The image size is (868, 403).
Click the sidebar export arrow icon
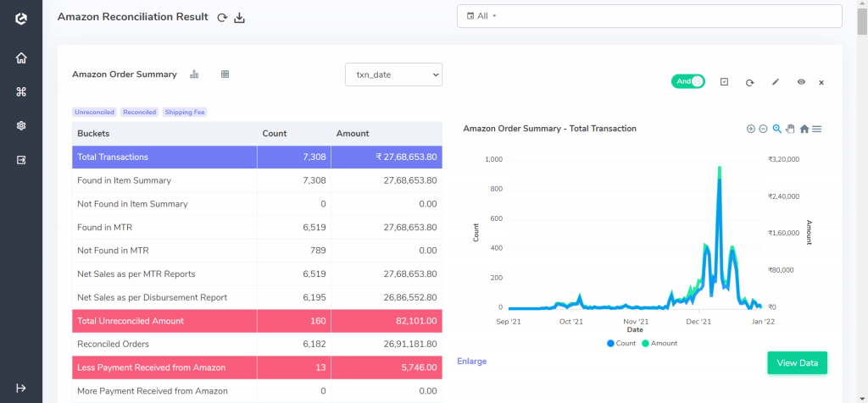[x=21, y=160]
